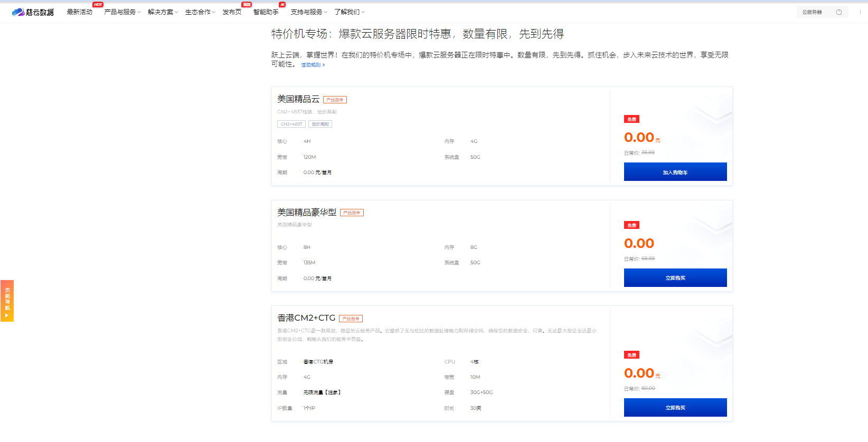This screenshot has height=442, width=868.
Task: Open the 了解我们 menu
Action: 349,12
